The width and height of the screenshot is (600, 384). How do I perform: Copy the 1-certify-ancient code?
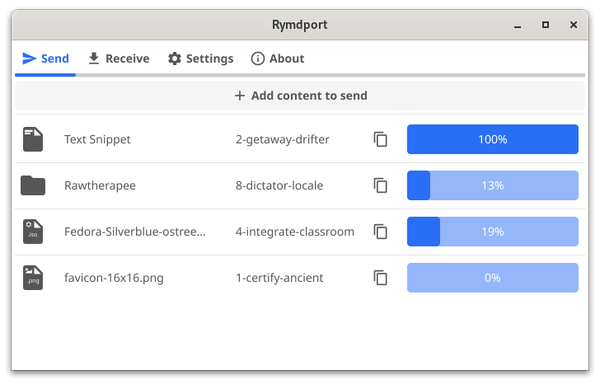click(380, 278)
